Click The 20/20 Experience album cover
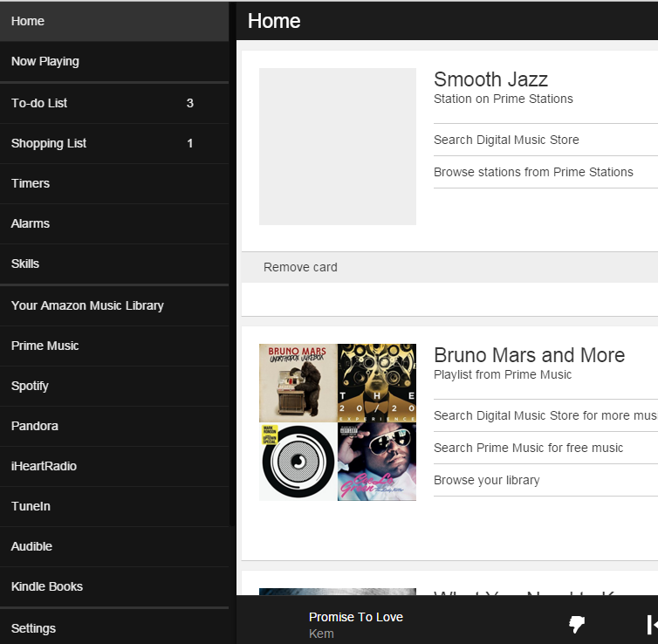658x644 pixels. coord(377,382)
